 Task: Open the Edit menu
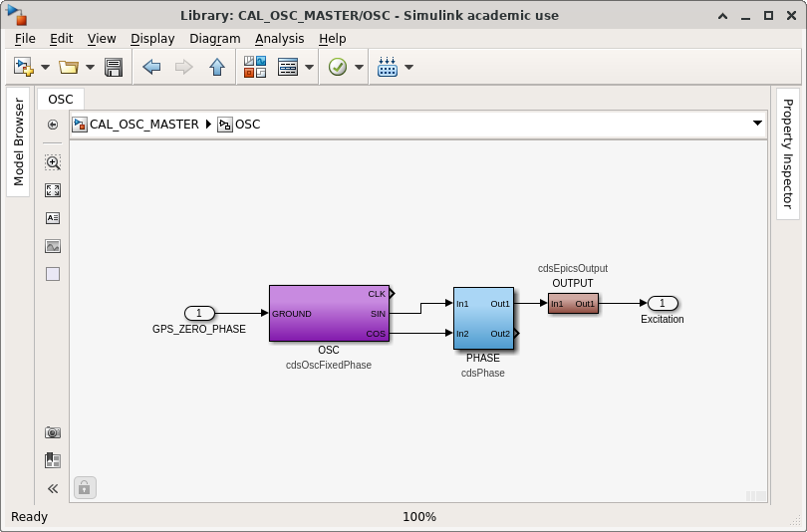(61, 39)
